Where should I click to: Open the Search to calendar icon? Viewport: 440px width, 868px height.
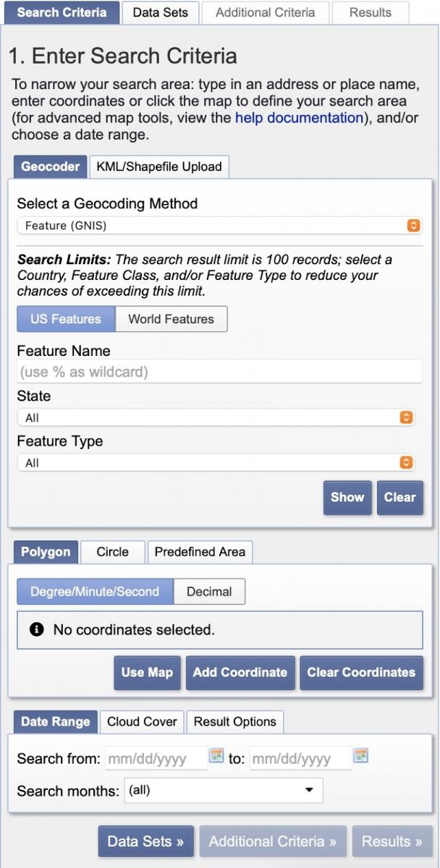(x=361, y=756)
